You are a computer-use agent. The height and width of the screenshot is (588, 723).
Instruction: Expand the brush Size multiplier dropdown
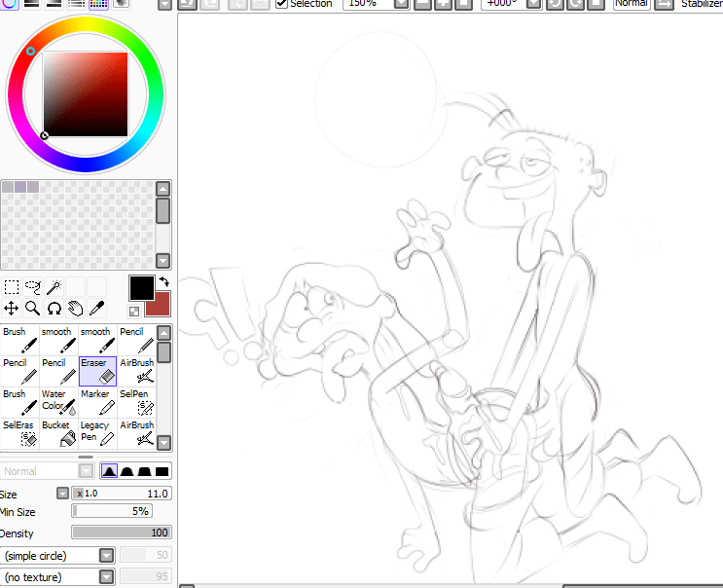pyautogui.click(x=63, y=494)
